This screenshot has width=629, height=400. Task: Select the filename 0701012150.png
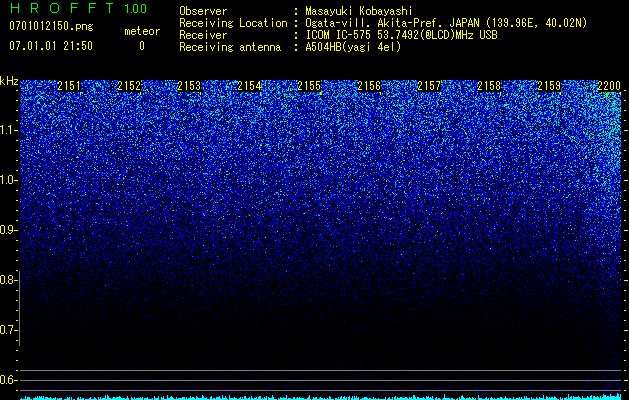(51, 27)
